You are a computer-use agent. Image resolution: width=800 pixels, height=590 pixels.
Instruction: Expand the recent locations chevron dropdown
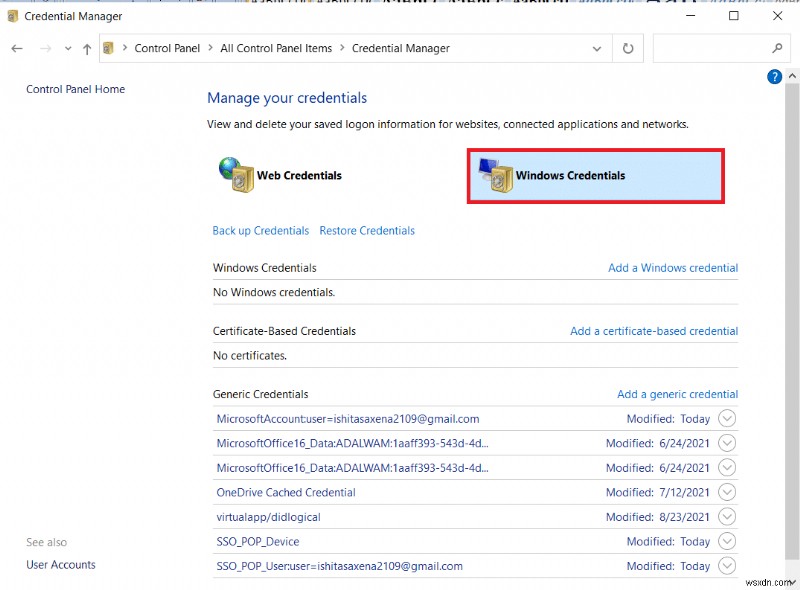(67, 48)
